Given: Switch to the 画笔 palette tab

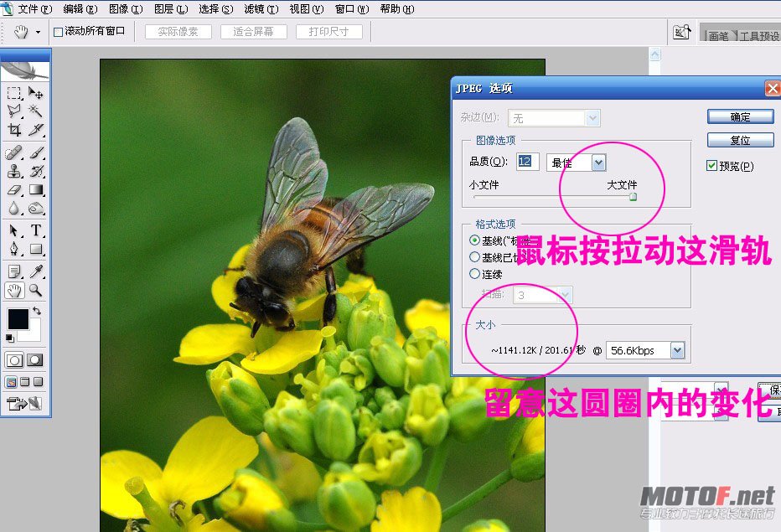Looking at the screenshot, I should pyautogui.click(x=718, y=36).
